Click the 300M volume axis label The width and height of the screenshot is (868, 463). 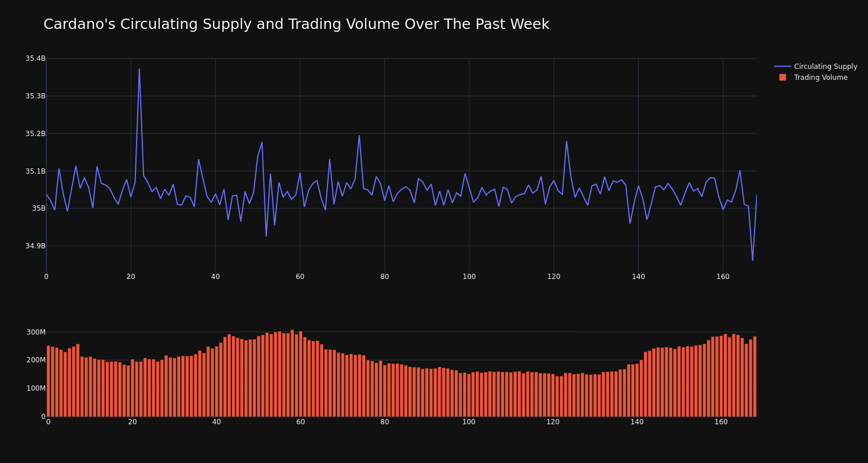36,332
